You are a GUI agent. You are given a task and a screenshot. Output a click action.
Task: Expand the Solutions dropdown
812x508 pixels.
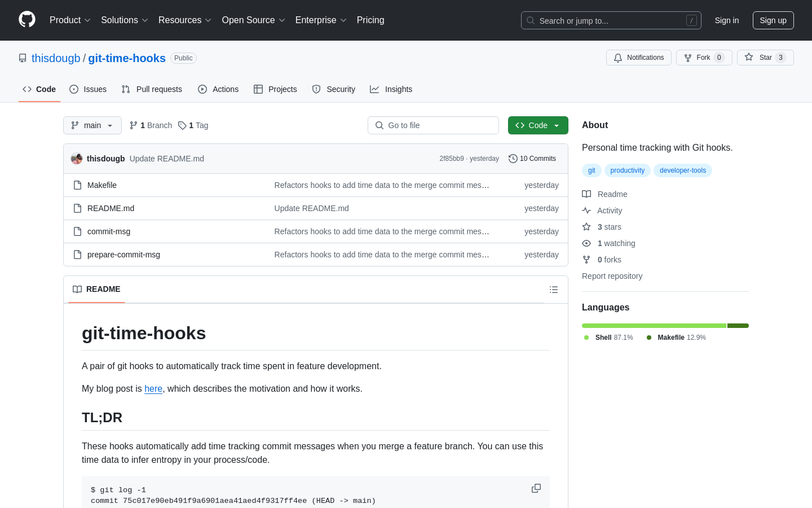tap(125, 20)
